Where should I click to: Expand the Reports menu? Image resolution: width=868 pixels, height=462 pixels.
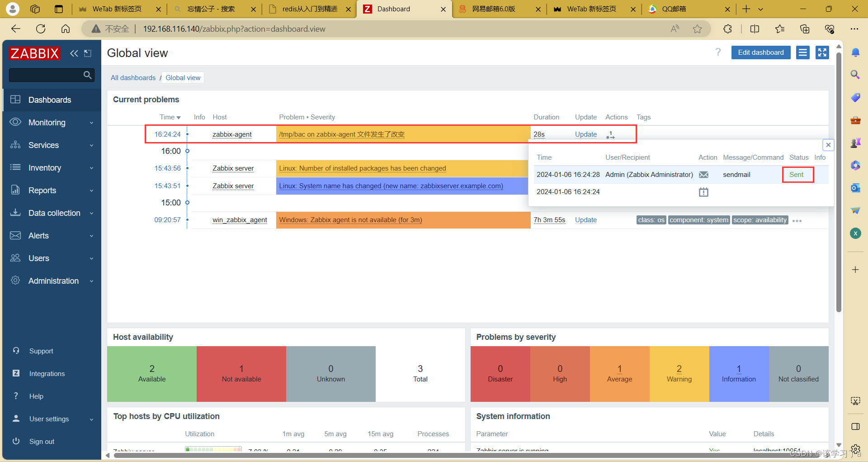coord(52,191)
